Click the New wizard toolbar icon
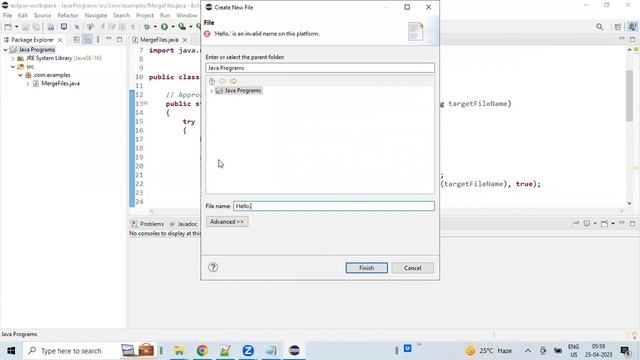 8,27
